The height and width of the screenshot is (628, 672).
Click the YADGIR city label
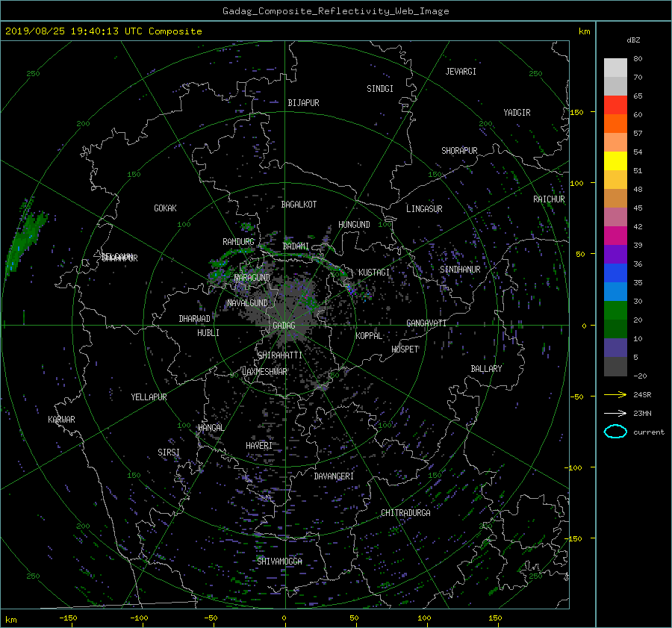point(517,113)
